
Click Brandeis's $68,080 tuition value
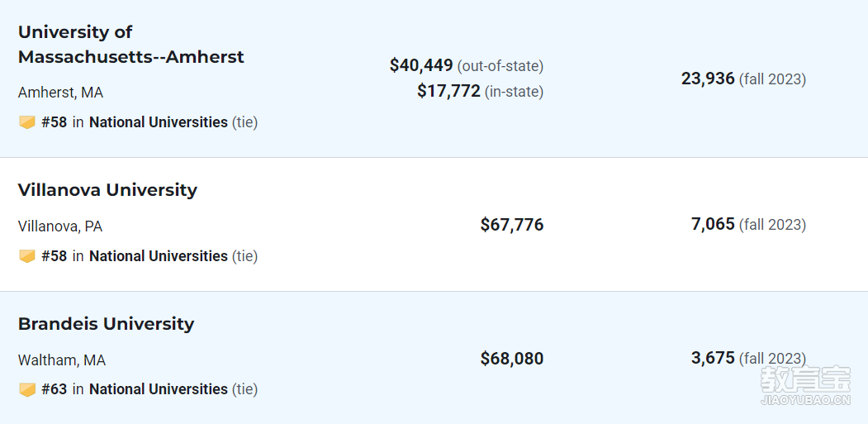coord(512,359)
